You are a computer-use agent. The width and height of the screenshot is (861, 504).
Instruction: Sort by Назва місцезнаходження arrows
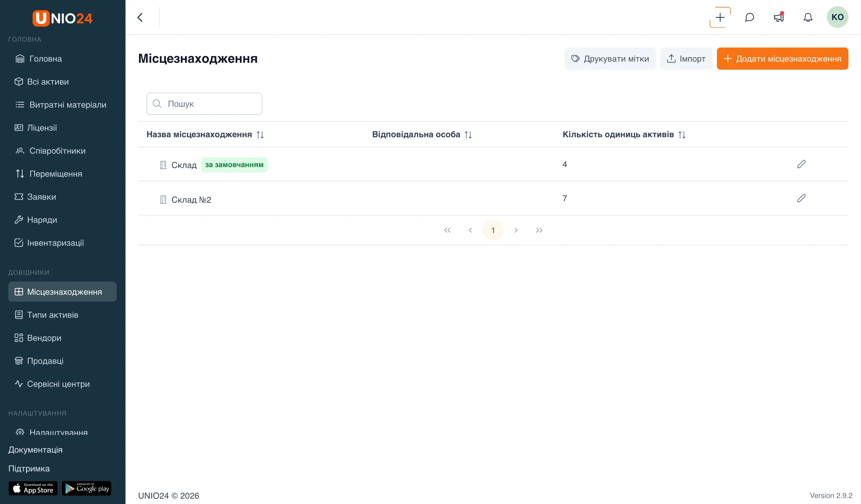(x=260, y=135)
